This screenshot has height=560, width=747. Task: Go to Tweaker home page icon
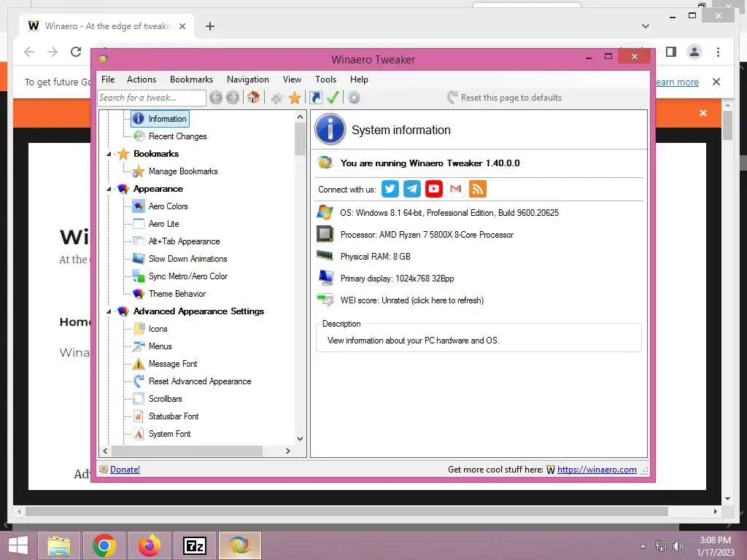click(x=253, y=98)
